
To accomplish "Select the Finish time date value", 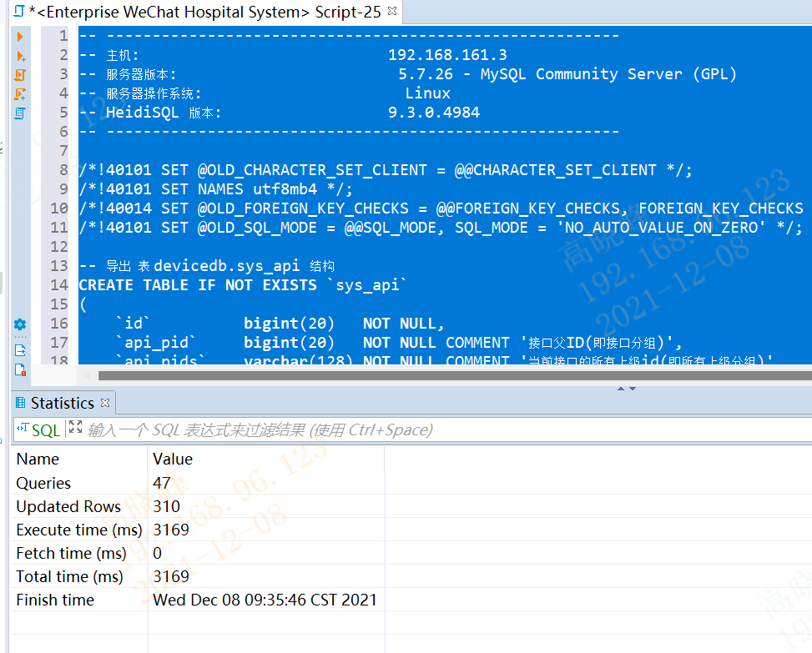I will click(266, 600).
